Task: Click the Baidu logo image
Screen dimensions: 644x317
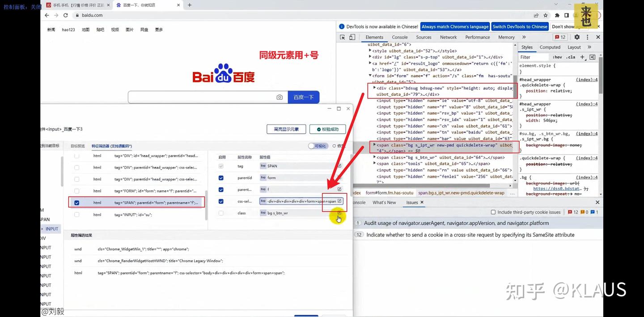Action: (x=224, y=73)
